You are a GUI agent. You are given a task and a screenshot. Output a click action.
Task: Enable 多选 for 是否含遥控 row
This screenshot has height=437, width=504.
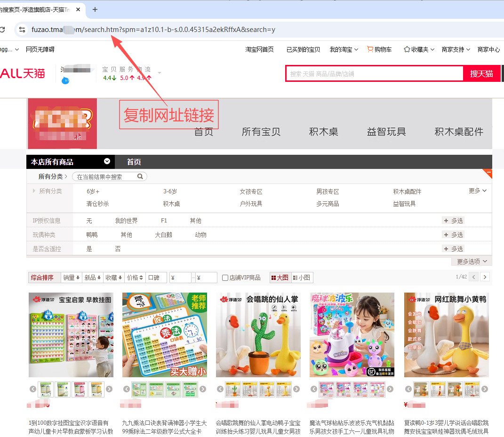tap(453, 249)
